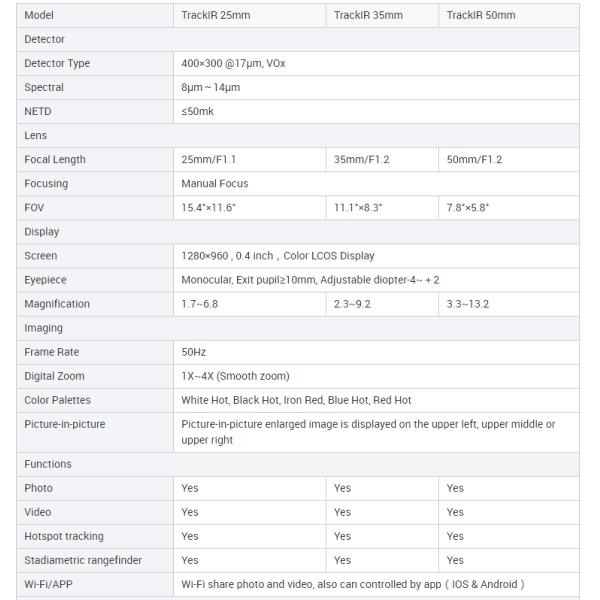Select the 50Hz frame rate cell

[x=194, y=352]
